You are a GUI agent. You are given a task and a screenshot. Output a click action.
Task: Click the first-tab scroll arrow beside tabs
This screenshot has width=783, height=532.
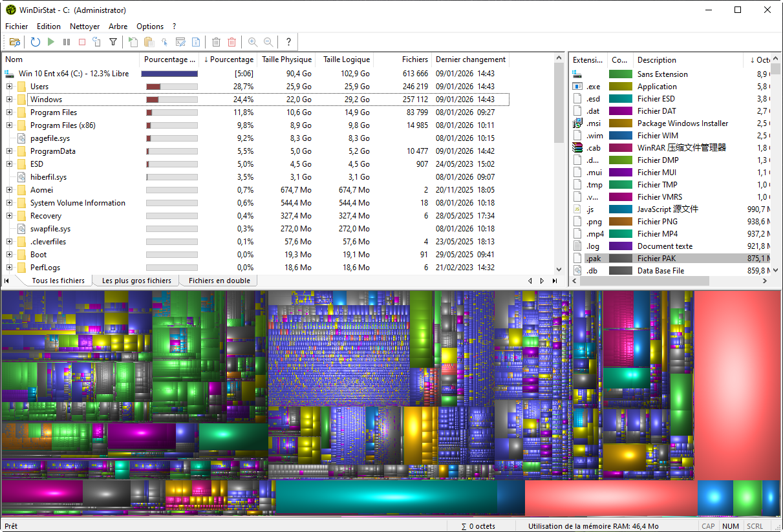pos(7,281)
